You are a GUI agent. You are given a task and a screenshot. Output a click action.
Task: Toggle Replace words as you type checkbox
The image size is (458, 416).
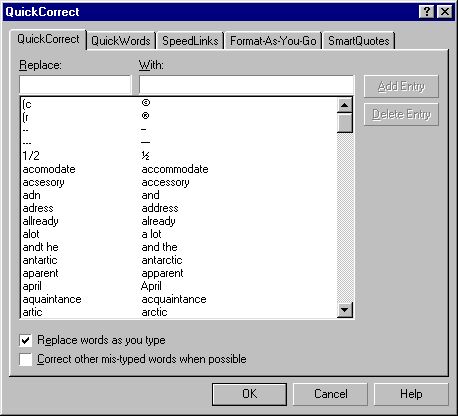(x=26, y=340)
